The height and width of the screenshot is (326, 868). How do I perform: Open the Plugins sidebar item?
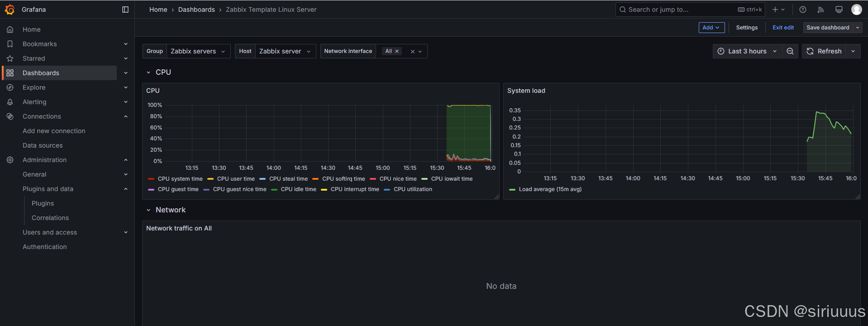[43, 203]
